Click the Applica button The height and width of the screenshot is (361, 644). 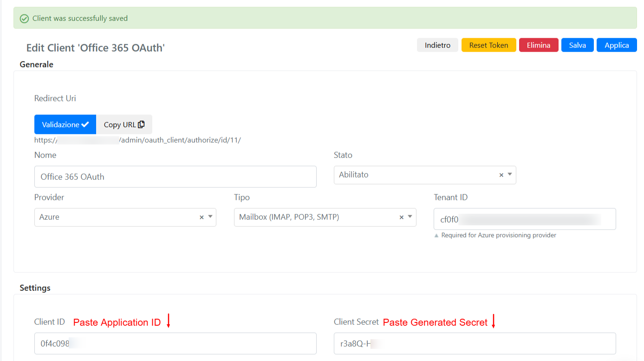(x=617, y=45)
